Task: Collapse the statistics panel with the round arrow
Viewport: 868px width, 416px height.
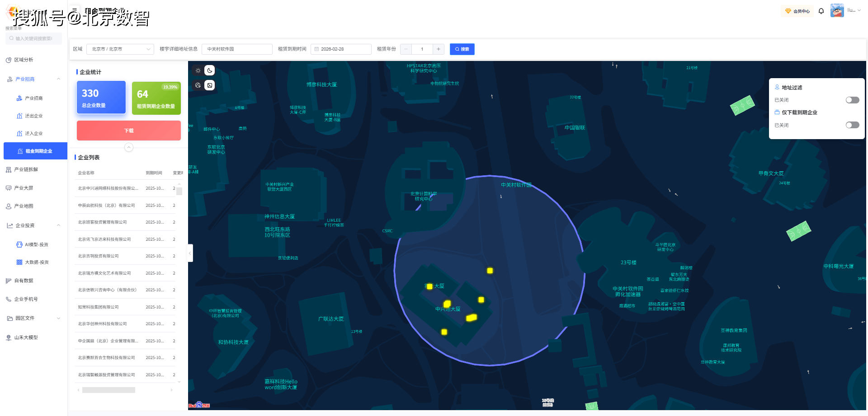Action: 129,147
